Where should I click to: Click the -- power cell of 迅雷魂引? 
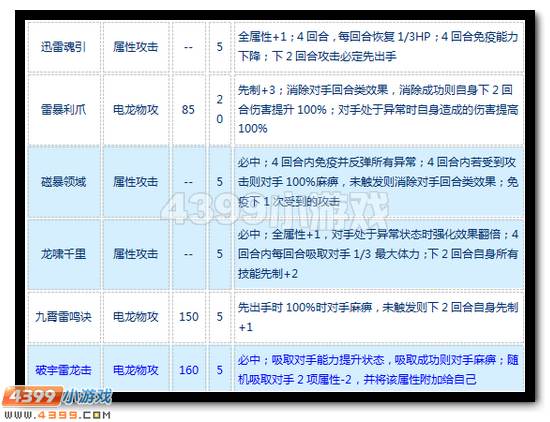(x=188, y=47)
